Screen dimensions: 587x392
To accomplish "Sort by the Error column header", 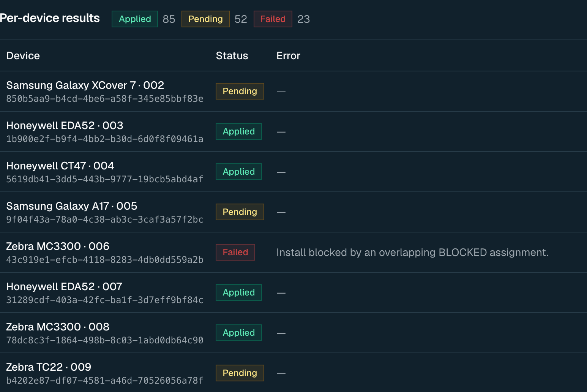I will (x=288, y=56).
